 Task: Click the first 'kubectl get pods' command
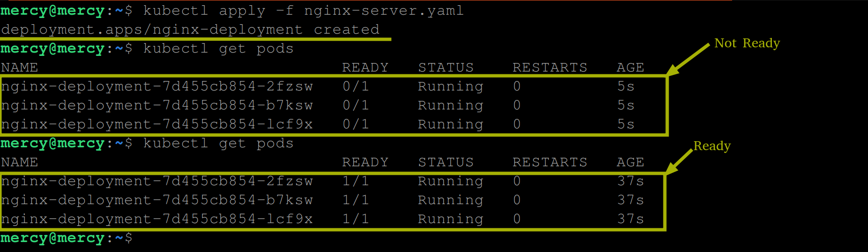(x=218, y=48)
